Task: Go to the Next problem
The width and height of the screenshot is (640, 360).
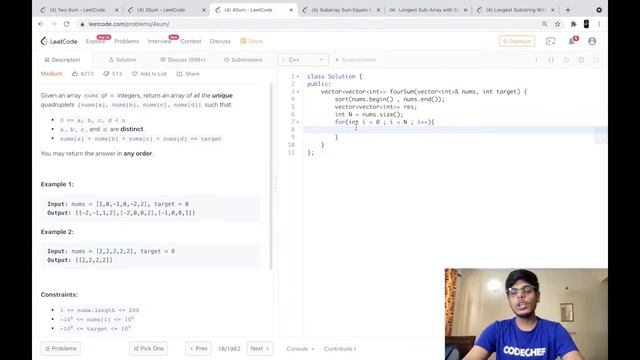Action: (x=260, y=349)
